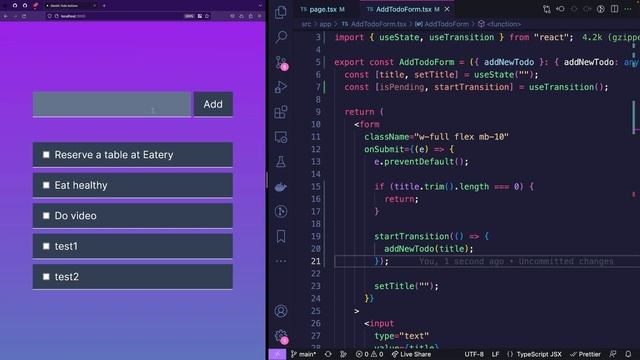Open the Git graph circle icon view
Viewport: 640px width, 360px height.
[x=281, y=211]
